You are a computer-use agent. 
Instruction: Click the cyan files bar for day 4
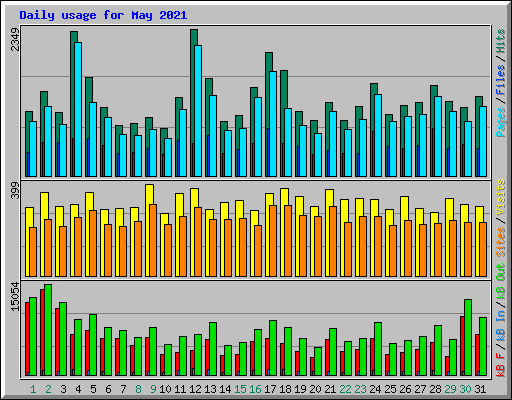click(78, 109)
